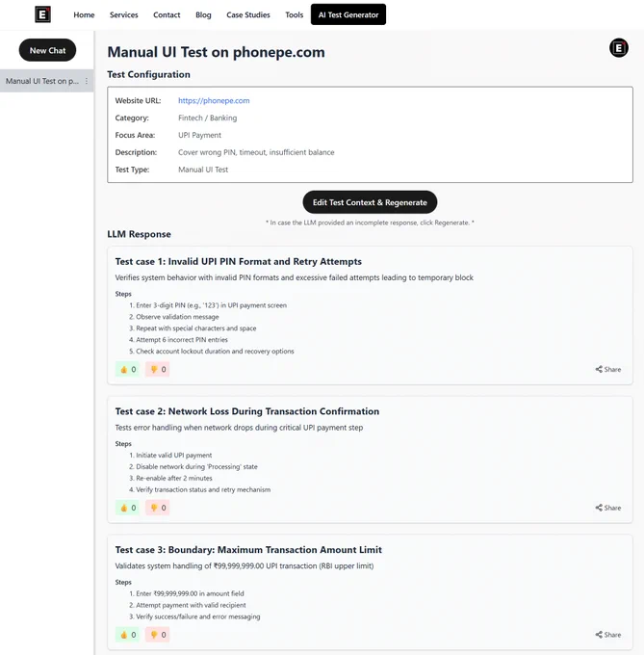
Task: Start a New Chat
Action: 47,50
